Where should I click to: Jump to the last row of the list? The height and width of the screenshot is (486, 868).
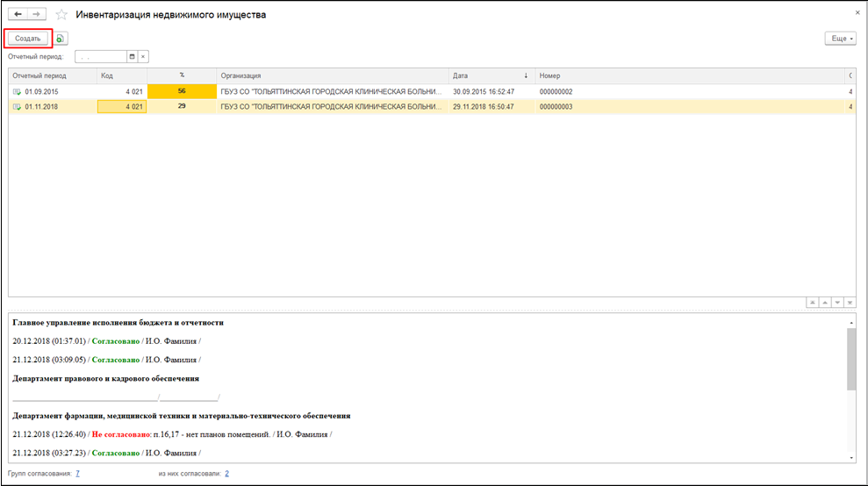[x=850, y=302]
